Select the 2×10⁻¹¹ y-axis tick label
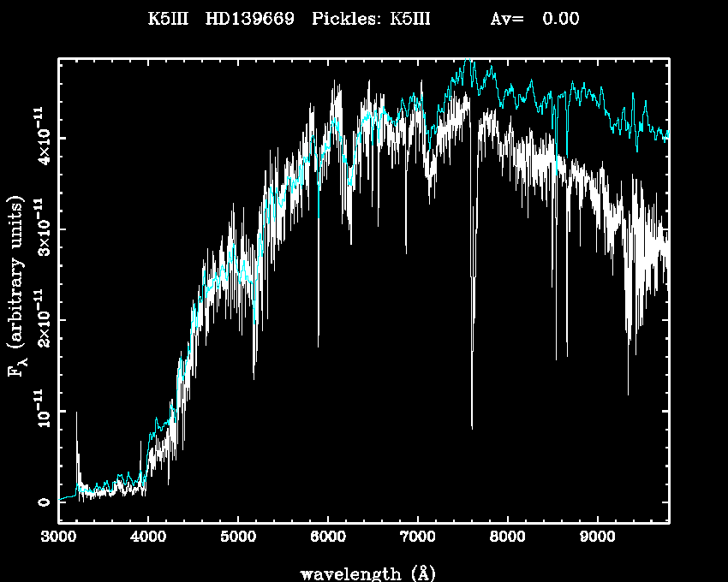Viewport: 728px width, 582px height. pos(39,320)
